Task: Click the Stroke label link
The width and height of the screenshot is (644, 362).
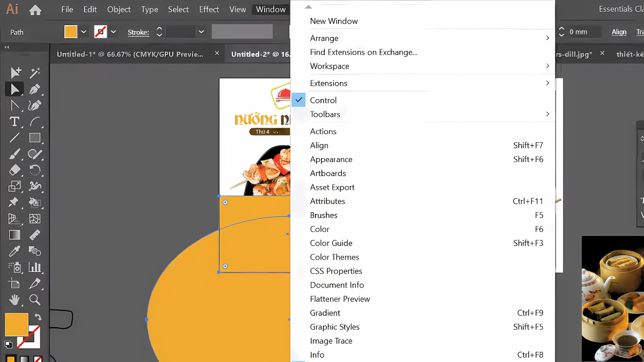Action: pyautogui.click(x=138, y=32)
